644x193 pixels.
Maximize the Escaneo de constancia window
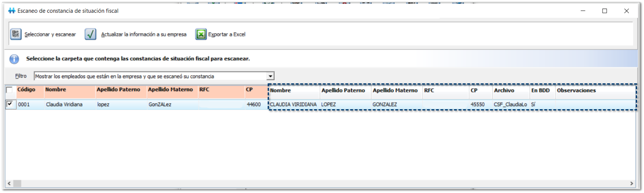click(x=604, y=11)
